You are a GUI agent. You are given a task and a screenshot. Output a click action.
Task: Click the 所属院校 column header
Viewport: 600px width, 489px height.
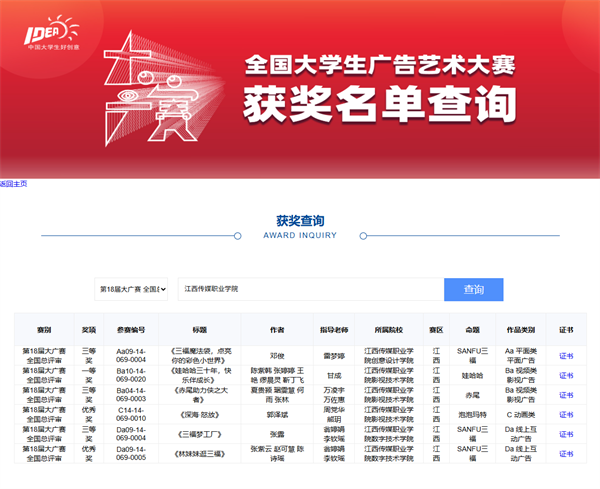coord(389,330)
